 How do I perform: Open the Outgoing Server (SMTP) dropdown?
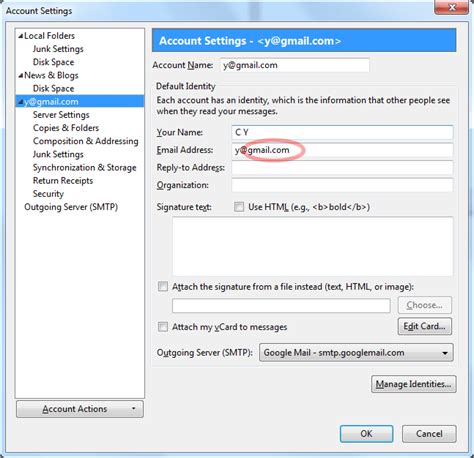356,353
